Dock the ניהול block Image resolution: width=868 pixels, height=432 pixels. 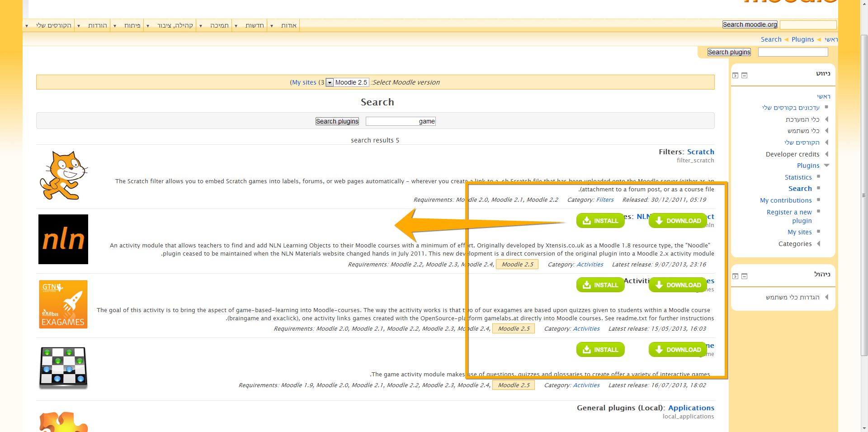736,276
